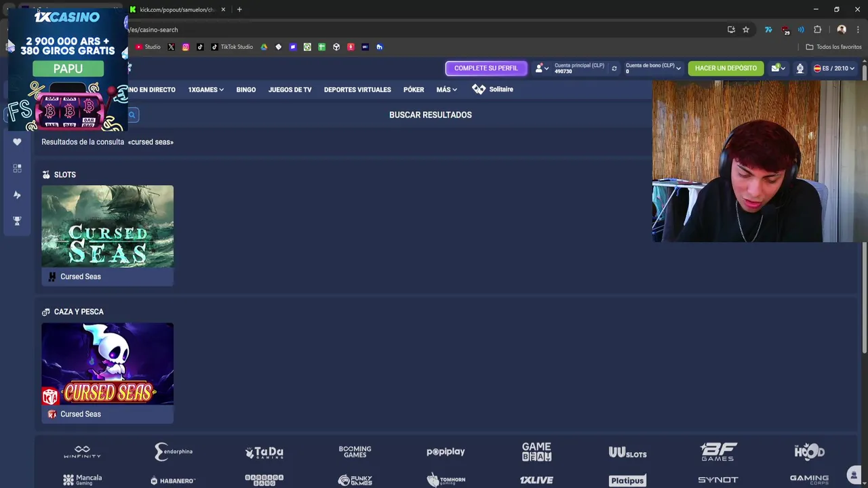Open the browser extensions puzzle icon

[817, 30]
